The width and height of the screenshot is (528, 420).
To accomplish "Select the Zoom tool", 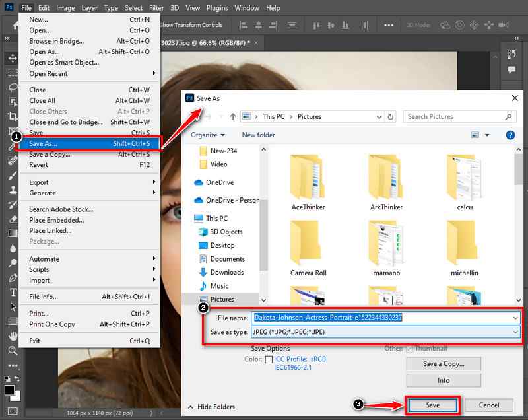I will (x=13, y=350).
